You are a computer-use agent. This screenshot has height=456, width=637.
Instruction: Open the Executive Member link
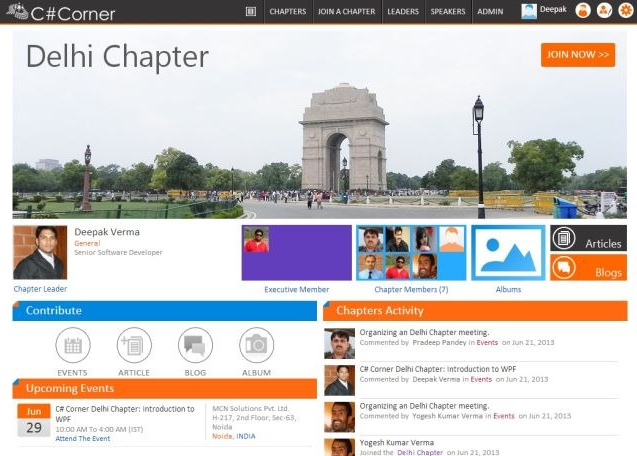(297, 289)
